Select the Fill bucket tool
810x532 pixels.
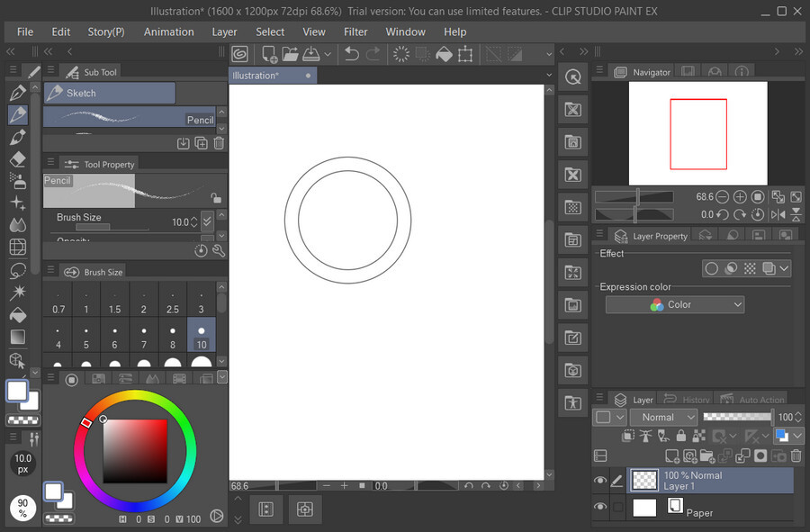tap(18, 315)
